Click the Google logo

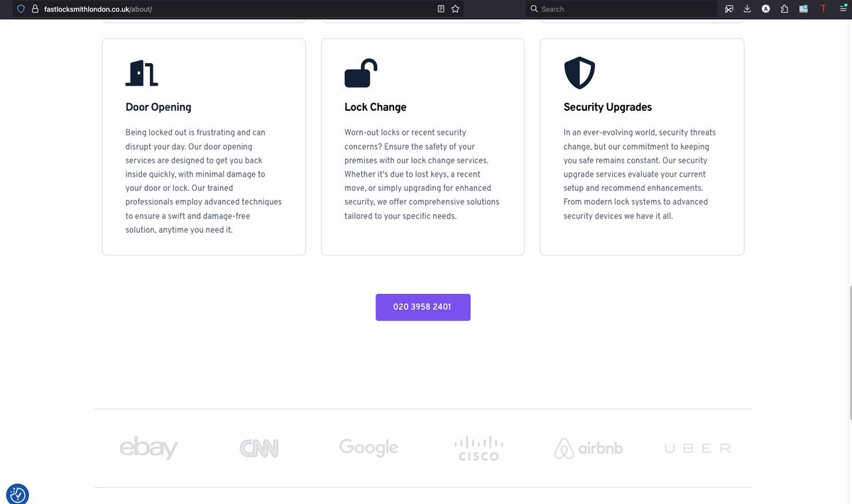(x=368, y=447)
